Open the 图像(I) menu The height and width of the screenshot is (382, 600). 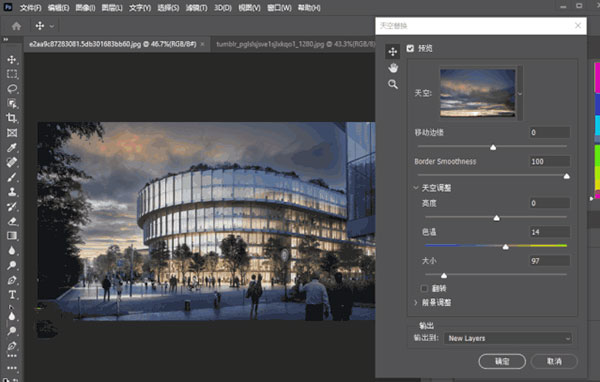(x=85, y=8)
